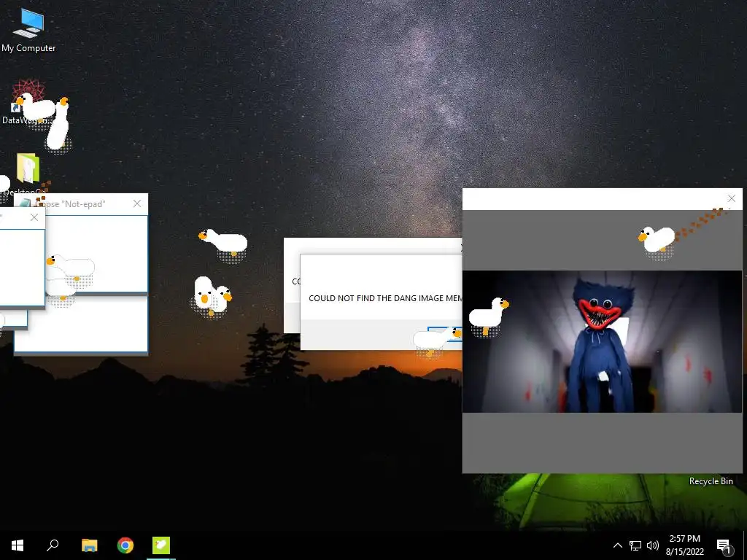Open the Windows Start menu
747x560 pixels.
click(x=18, y=545)
